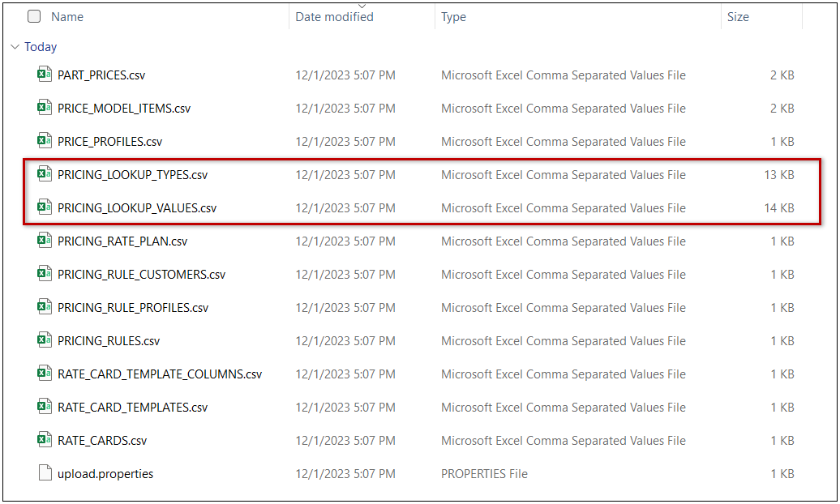Click the file type text of PRICE_PROFILES.csv
The width and height of the screenshot is (840, 504).
tap(563, 142)
